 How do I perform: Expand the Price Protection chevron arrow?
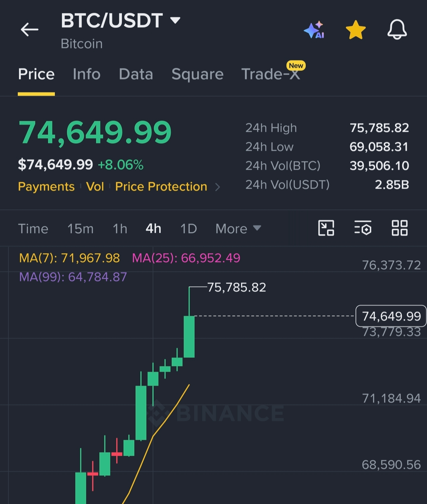[218, 187]
